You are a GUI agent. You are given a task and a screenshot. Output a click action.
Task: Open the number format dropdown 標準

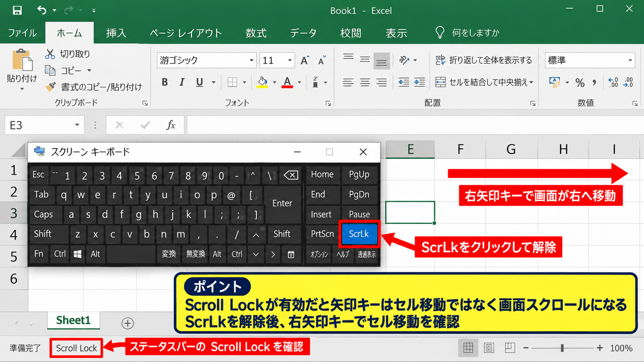[630, 60]
